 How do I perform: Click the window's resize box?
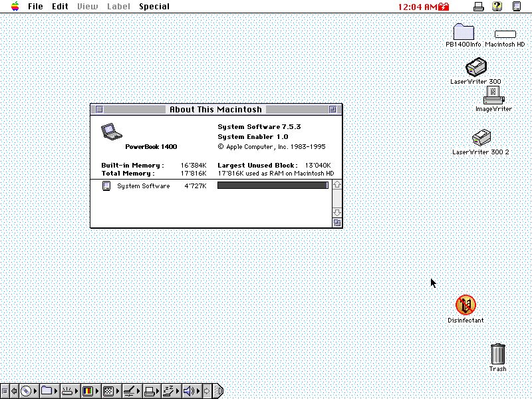pos(337,223)
